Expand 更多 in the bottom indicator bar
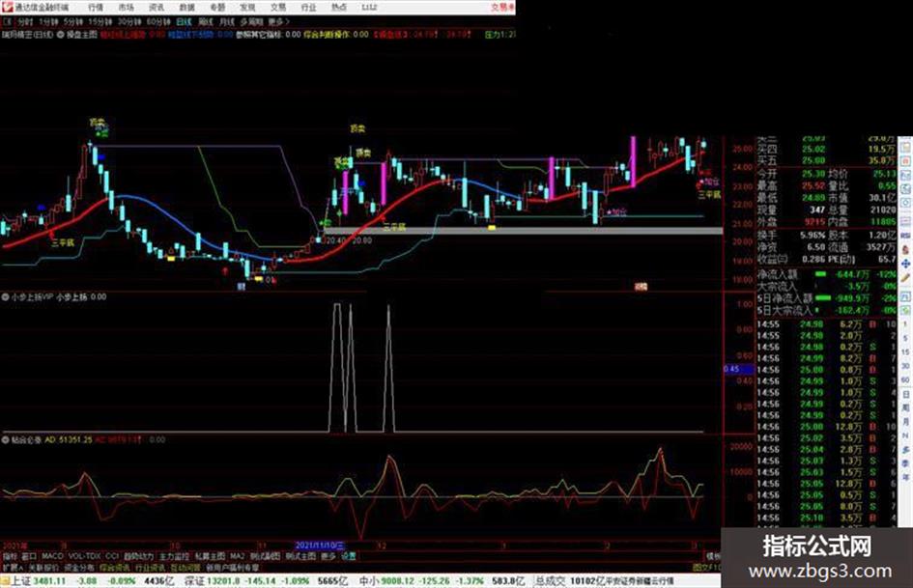Viewport: 913px width, 588px height. 328,556
